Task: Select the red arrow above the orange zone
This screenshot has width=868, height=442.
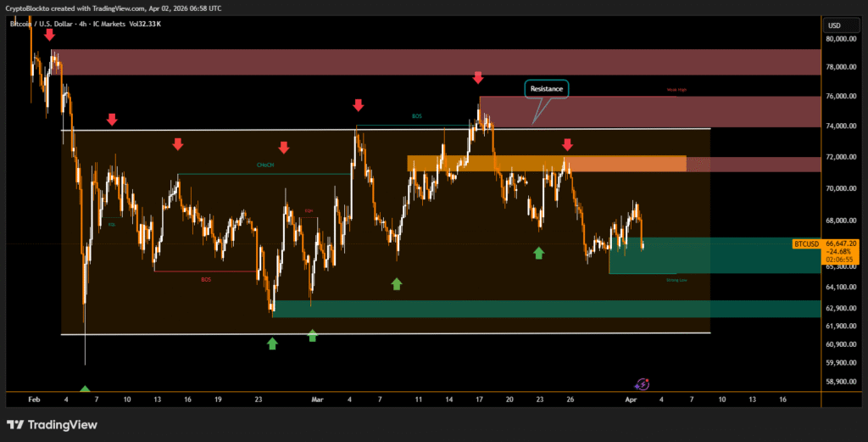Action: pyautogui.click(x=567, y=144)
